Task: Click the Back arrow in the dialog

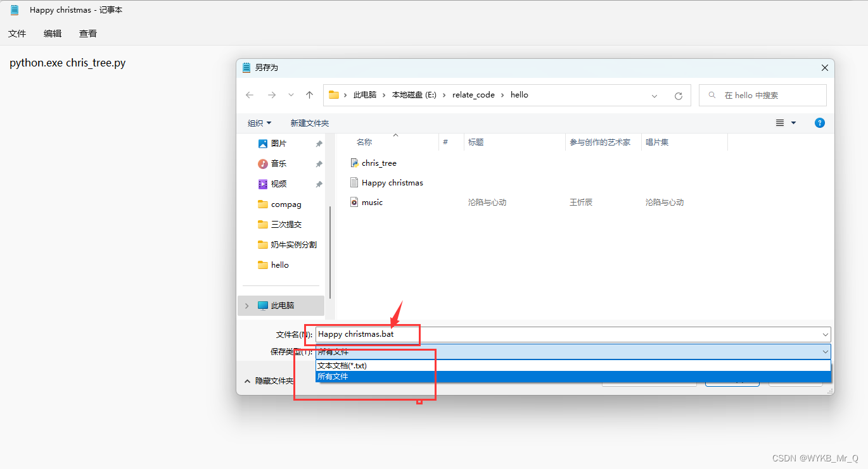Action: click(x=250, y=95)
